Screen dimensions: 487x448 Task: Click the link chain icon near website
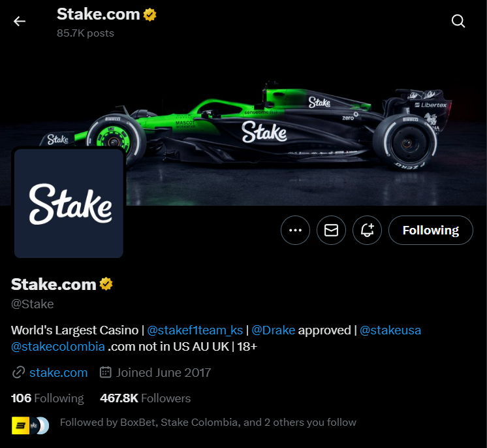(x=18, y=372)
